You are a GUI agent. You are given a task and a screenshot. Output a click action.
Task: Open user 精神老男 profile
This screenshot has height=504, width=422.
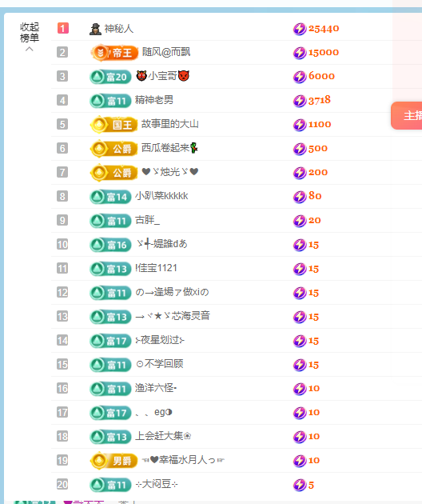pos(153,100)
